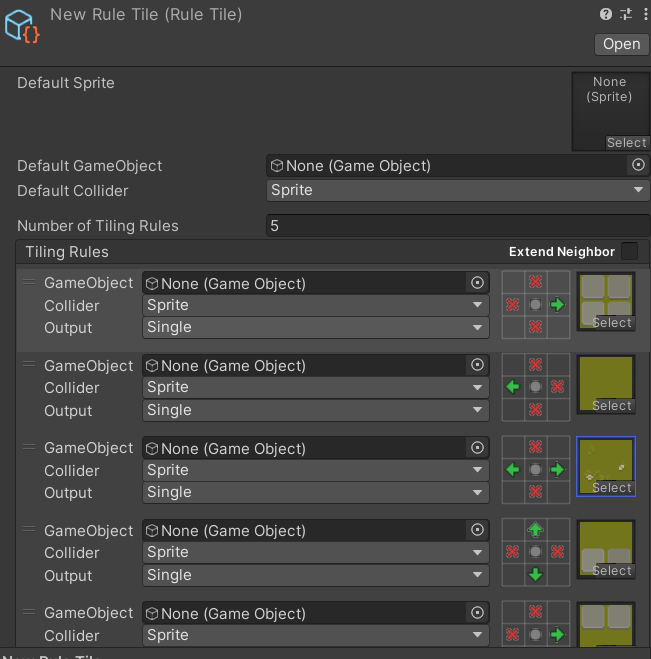Select a Default Sprite
This screenshot has width=651, height=659.
point(626,143)
